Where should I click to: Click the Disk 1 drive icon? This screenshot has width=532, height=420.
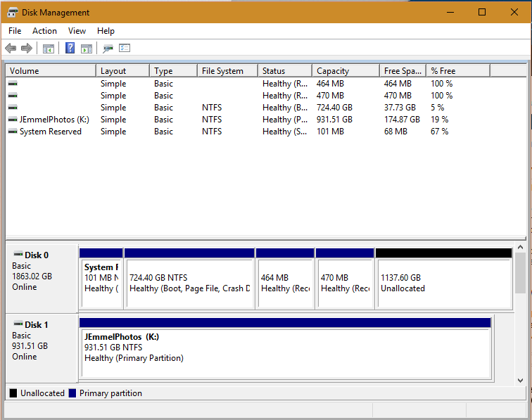(x=18, y=324)
